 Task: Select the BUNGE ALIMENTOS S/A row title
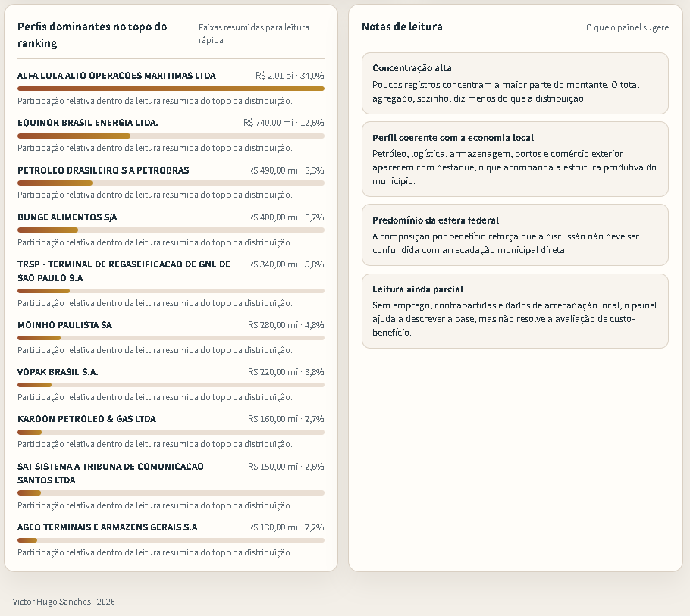click(67, 217)
